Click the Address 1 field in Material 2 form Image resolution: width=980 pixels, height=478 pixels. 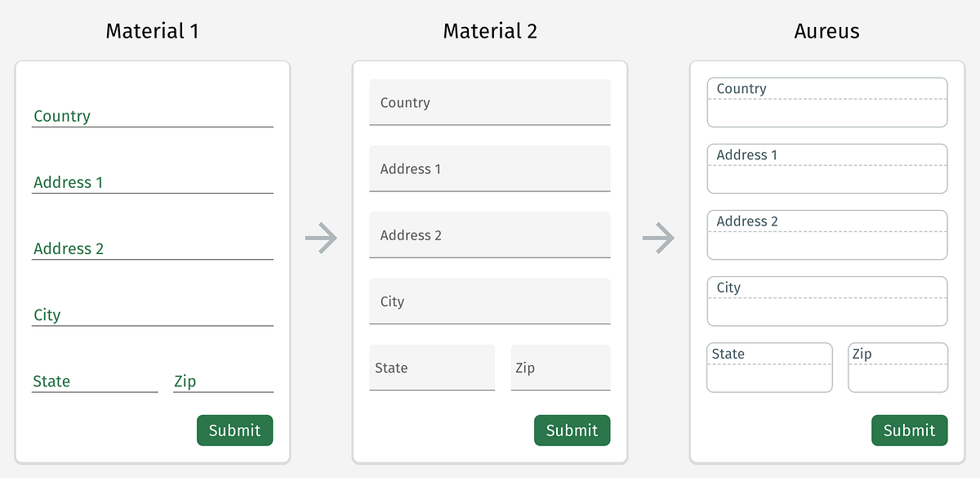click(x=489, y=168)
